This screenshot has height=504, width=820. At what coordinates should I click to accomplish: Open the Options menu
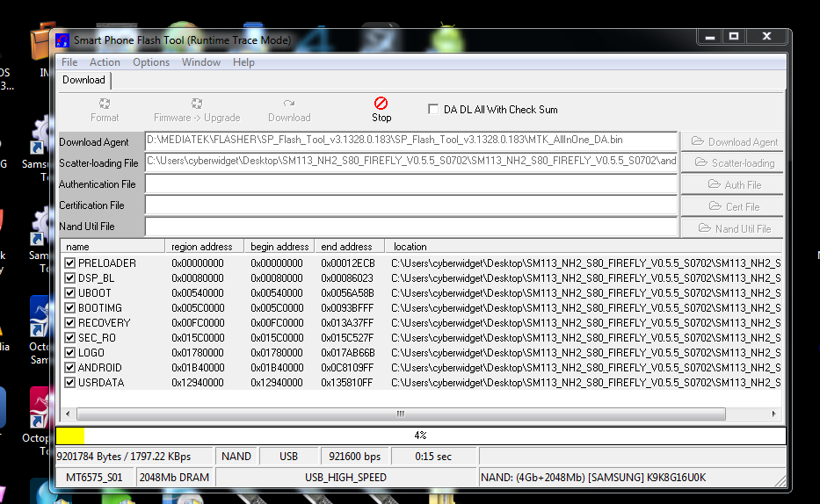151,62
